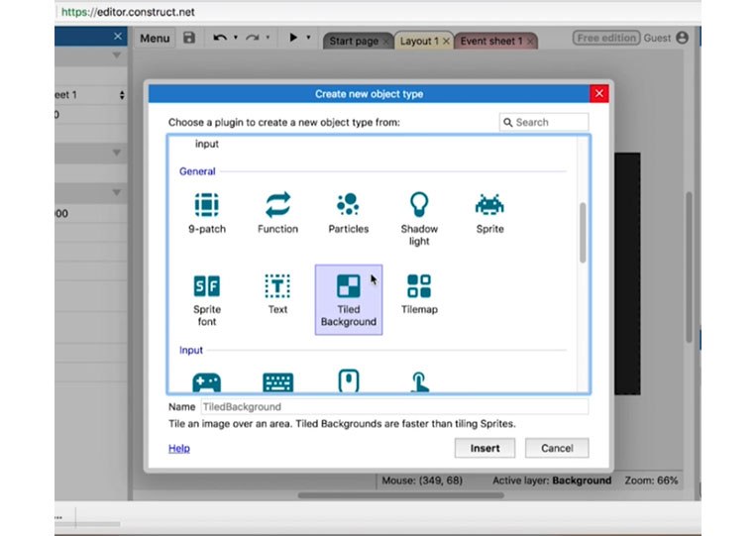756x536 pixels.
Task: Collapse the top properties section arrow
Action: [x=116, y=55]
